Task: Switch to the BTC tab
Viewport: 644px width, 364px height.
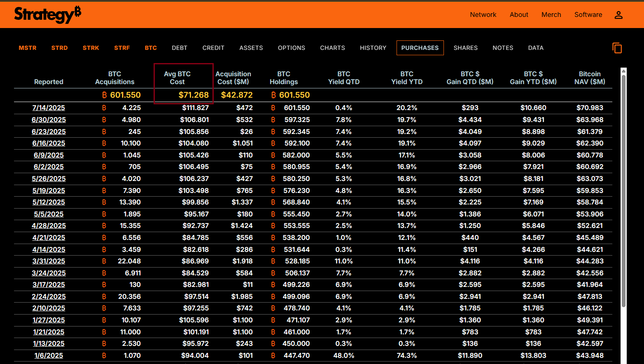Action: click(151, 48)
